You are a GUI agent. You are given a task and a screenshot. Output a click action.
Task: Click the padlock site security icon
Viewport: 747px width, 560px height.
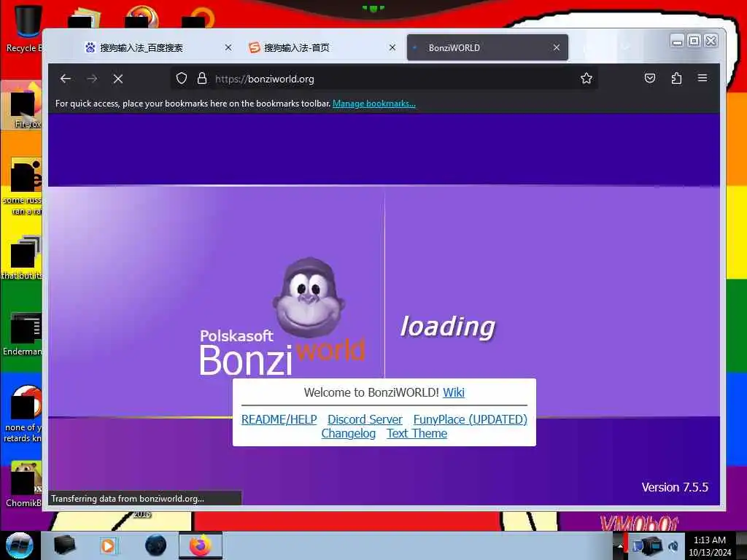point(202,79)
